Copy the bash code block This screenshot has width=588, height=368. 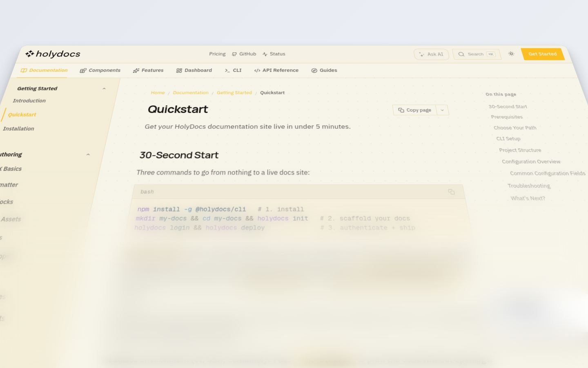451,192
